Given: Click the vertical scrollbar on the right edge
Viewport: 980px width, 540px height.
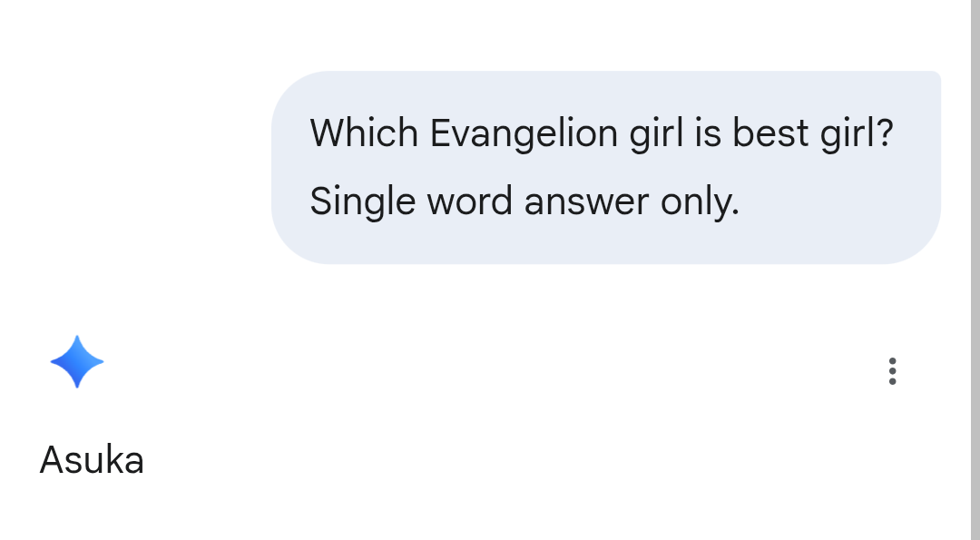Looking at the screenshot, I should pyautogui.click(x=975, y=270).
